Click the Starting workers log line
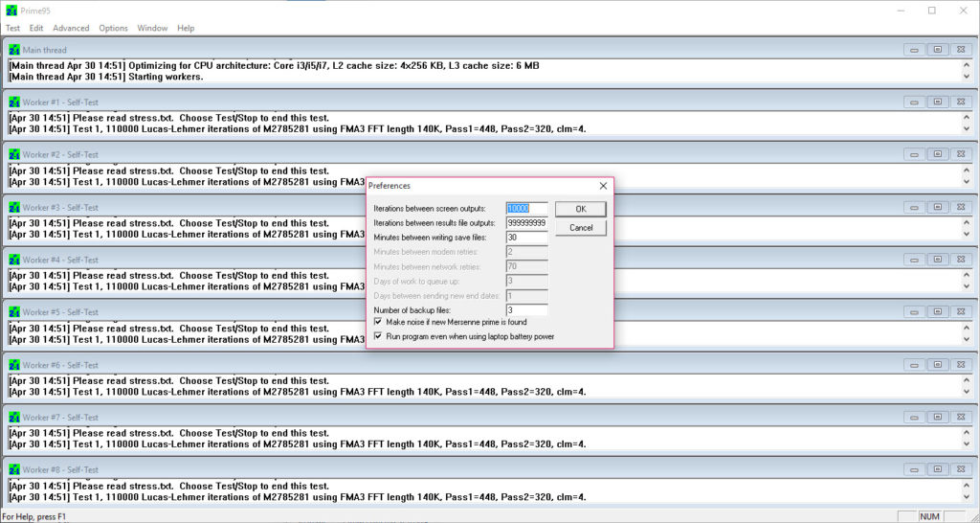980x523 pixels. [x=106, y=77]
